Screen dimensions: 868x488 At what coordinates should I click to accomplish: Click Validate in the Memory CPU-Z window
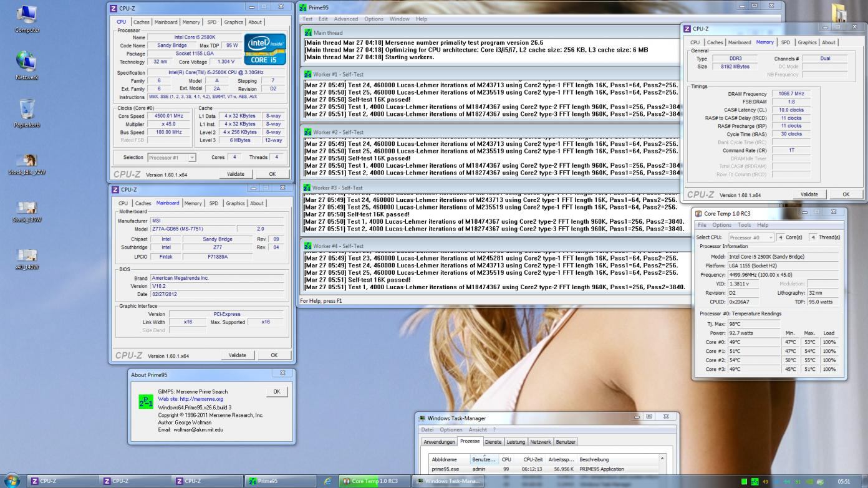click(809, 194)
